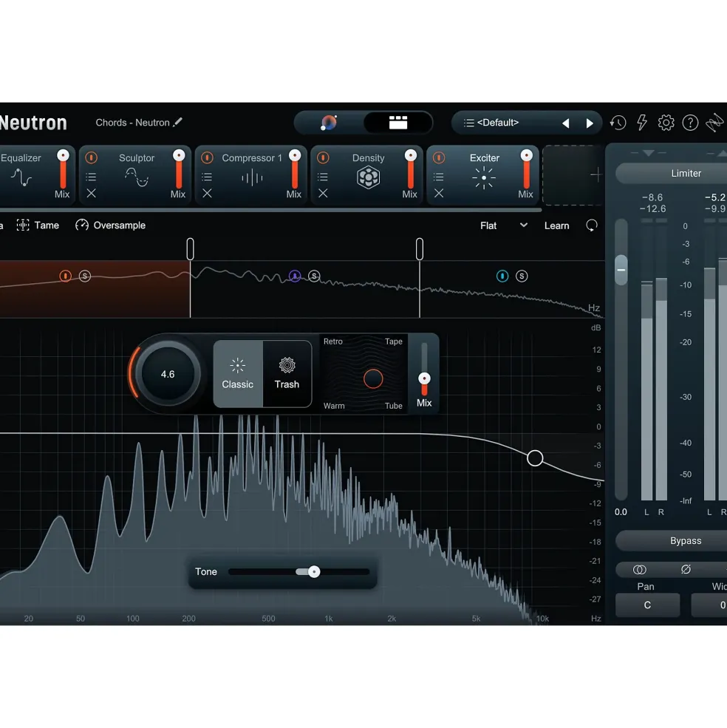Solo the high band
The height and width of the screenshot is (728, 727).
[x=522, y=276]
